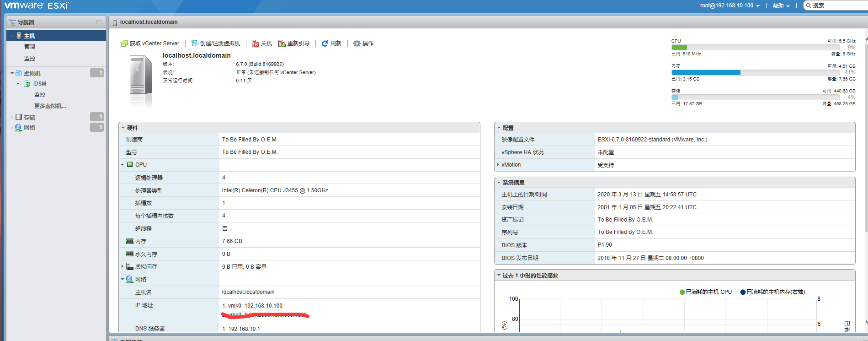Click the Storage count badge
The image size is (868, 341).
coord(97,117)
